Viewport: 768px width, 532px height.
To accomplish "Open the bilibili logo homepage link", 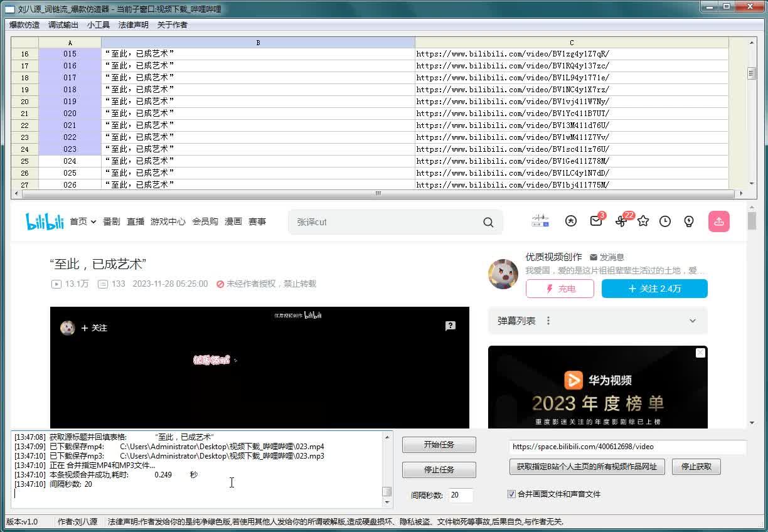I will [x=45, y=221].
